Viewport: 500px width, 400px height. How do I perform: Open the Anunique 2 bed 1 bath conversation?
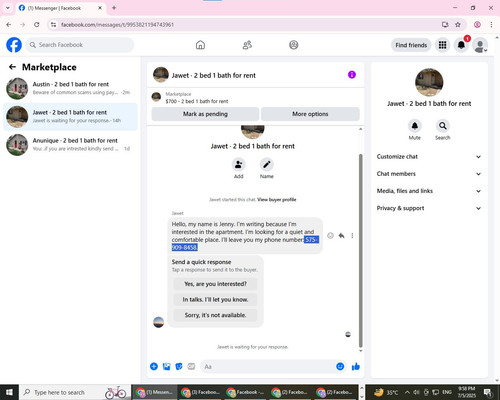click(x=70, y=145)
